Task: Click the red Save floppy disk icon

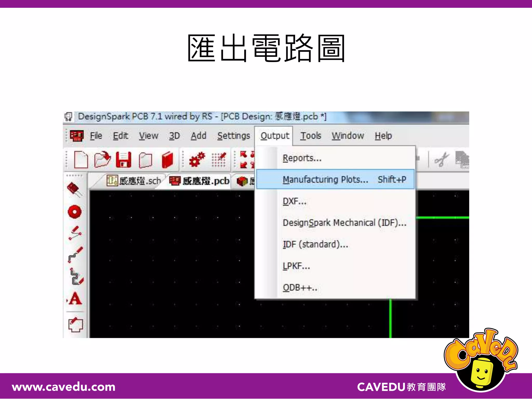Action: coord(123,159)
